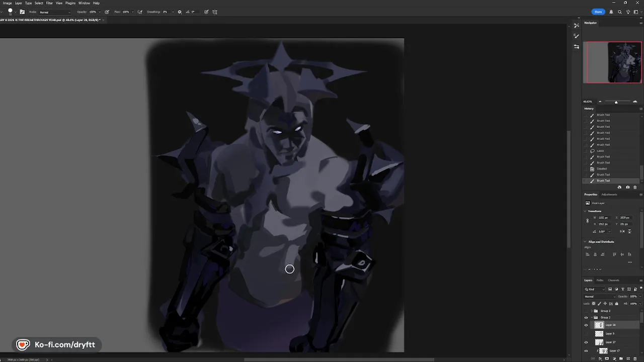Set history brush source beside Deselect state
Image resolution: width=644 pixels, height=362 pixels.
586,169
